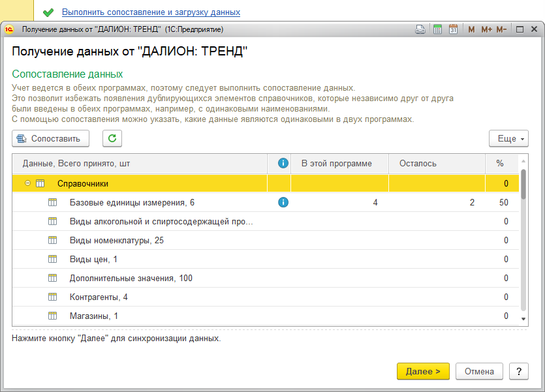Open the print preview icon in title bar
The image size is (545, 392).
click(x=420, y=29)
